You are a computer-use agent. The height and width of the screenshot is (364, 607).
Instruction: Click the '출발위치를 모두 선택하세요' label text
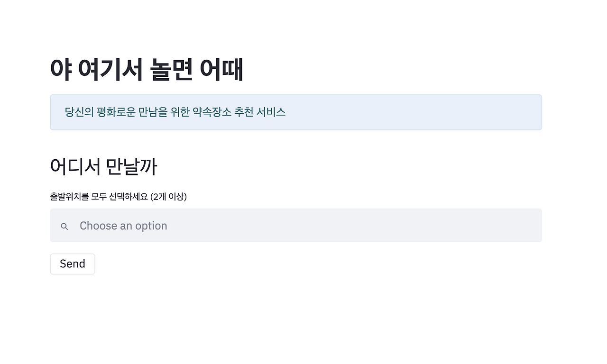(118, 197)
